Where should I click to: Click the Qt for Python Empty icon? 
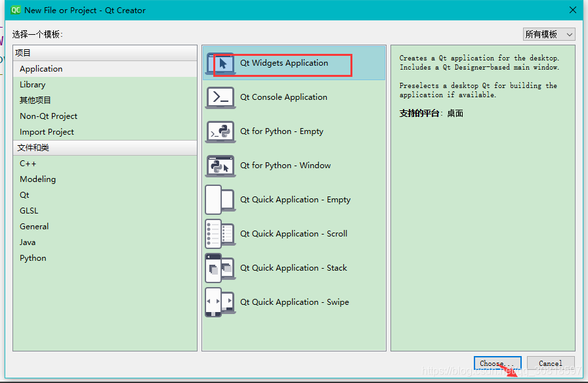coord(220,132)
